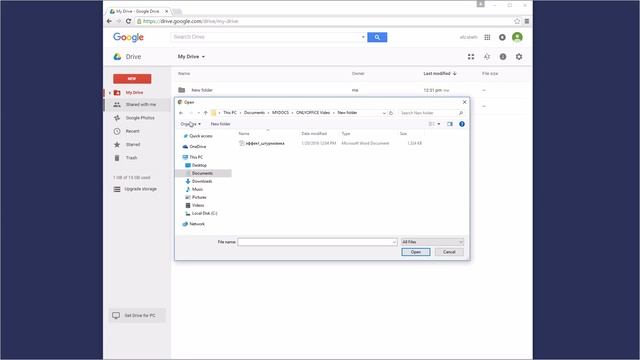The height and width of the screenshot is (360, 640).
Task: Click the Open dialog search magnifier icon
Action: point(461,113)
